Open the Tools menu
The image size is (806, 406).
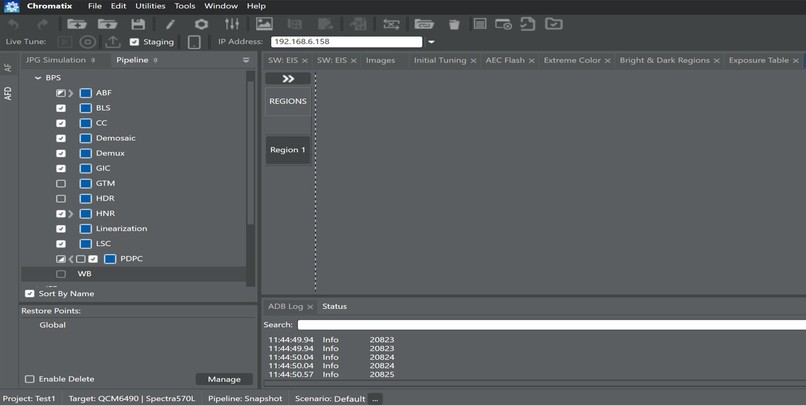[185, 6]
